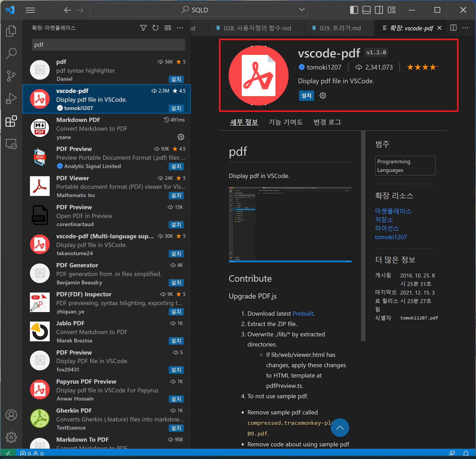476x459 pixels.
Task: Toggle the secondary sidebar visibility
Action: tap(379, 10)
